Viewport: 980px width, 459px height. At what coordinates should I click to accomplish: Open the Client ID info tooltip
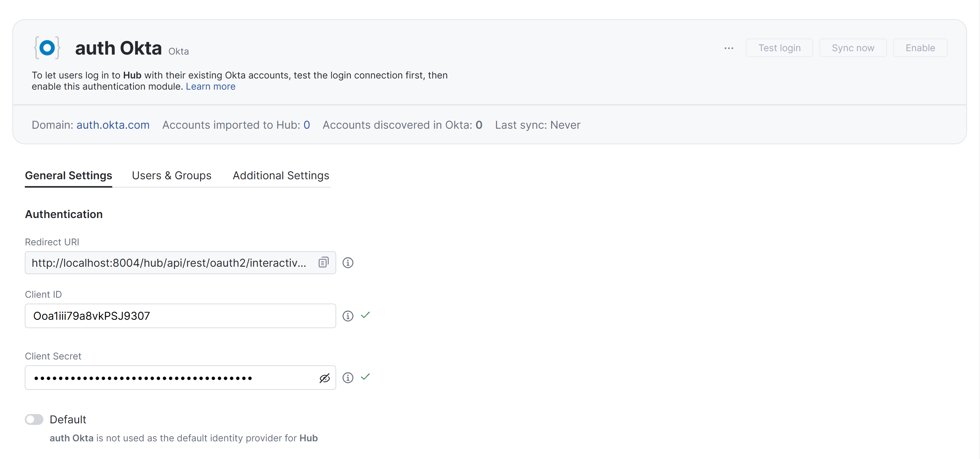coord(347,315)
